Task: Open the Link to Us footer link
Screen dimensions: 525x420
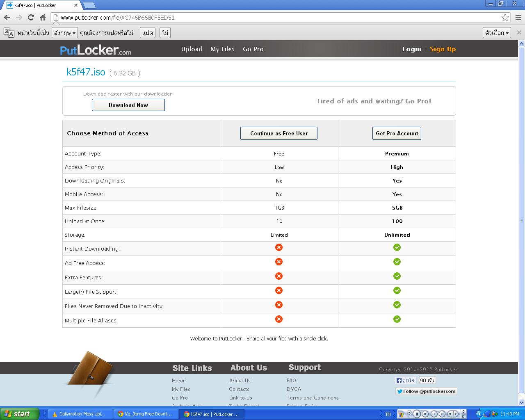Action: coord(241,398)
